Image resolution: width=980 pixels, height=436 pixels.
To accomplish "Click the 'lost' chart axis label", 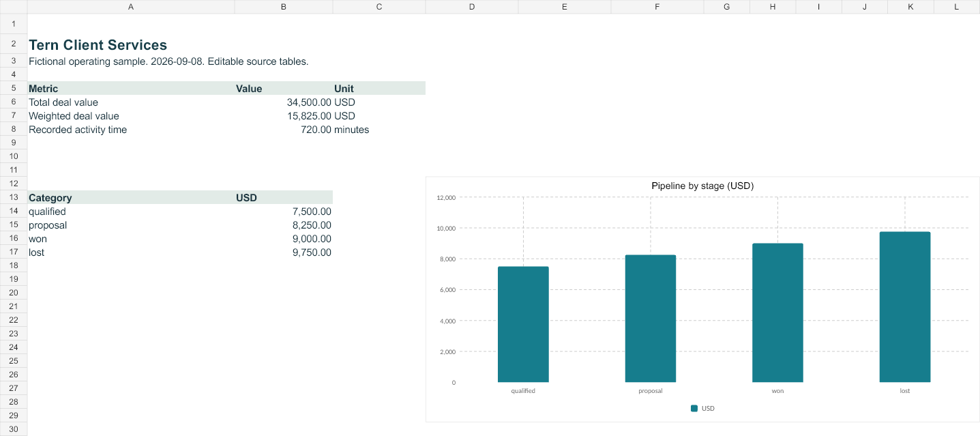I will pyautogui.click(x=905, y=392).
